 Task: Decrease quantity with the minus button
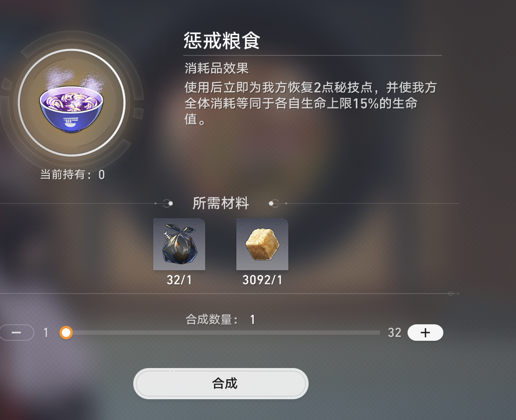click(16, 333)
